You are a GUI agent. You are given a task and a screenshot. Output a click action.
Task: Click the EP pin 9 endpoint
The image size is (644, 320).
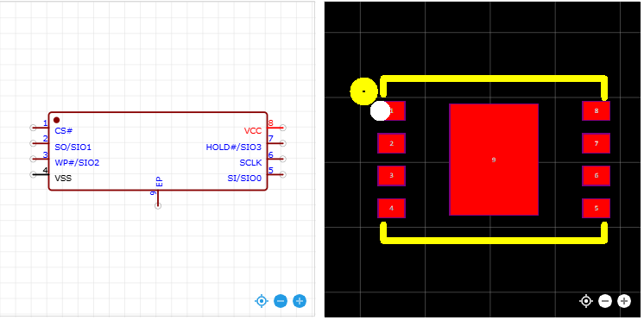pyautogui.click(x=158, y=205)
